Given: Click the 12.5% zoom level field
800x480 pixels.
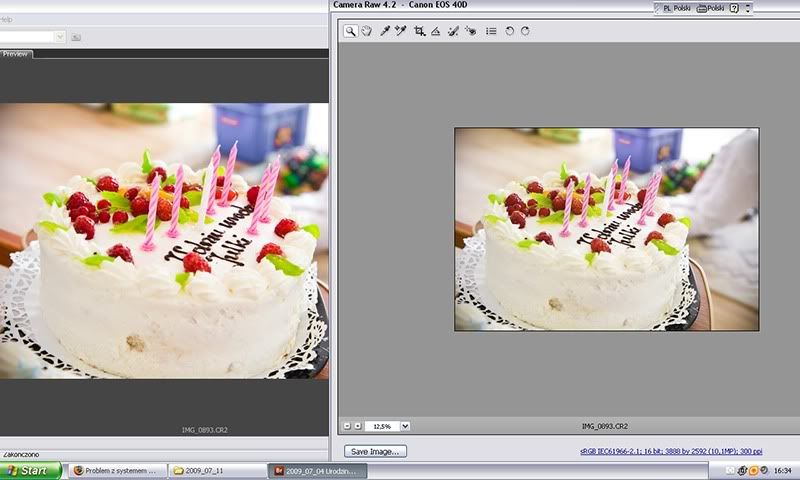Looking at the screenshot, I should coord(383,426).
